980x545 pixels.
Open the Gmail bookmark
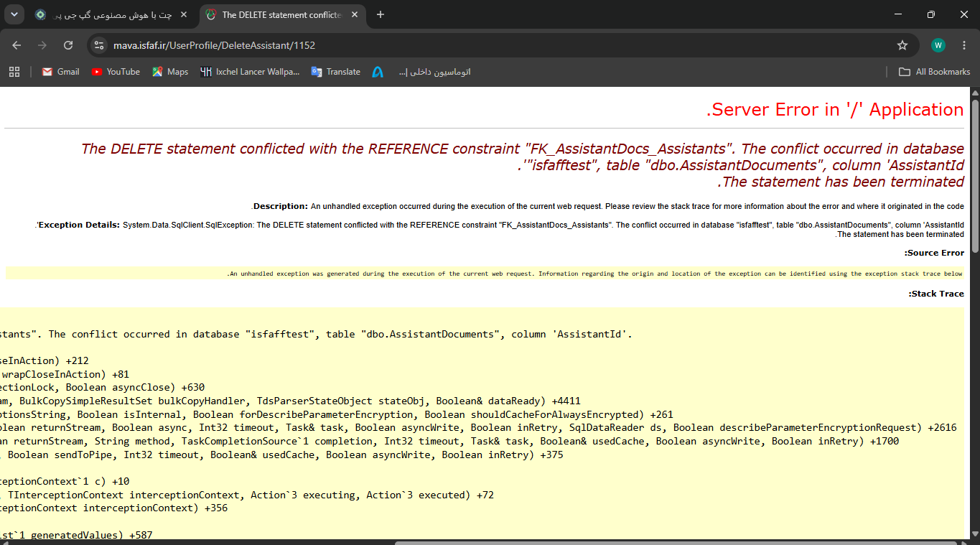click(x=60, y=72)
